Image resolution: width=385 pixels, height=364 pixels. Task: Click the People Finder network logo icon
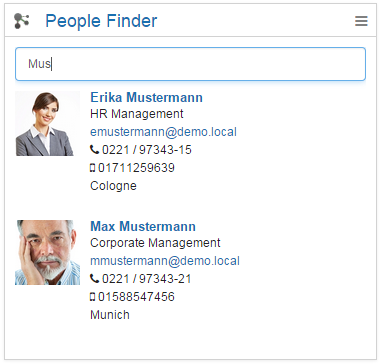(x=22, y=21)
